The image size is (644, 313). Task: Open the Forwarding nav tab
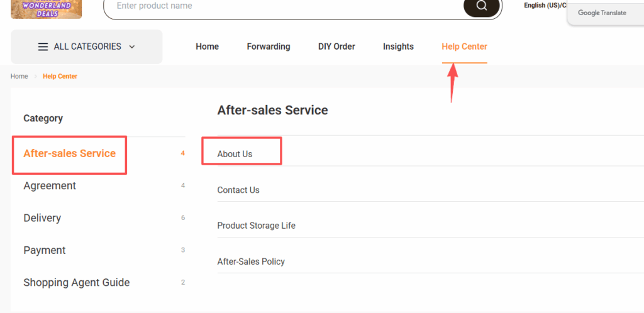(x=269, y=47)
